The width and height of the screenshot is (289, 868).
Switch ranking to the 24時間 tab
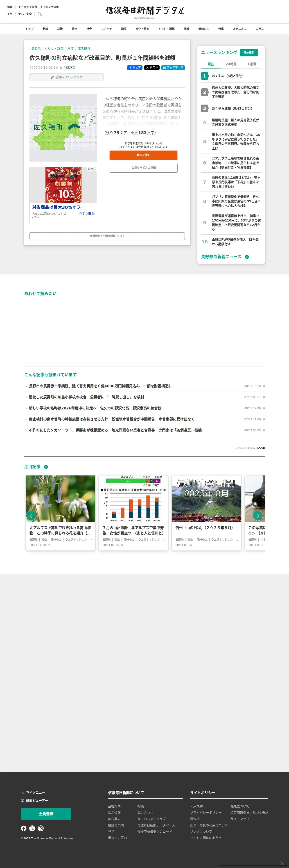tap(231, 64)
